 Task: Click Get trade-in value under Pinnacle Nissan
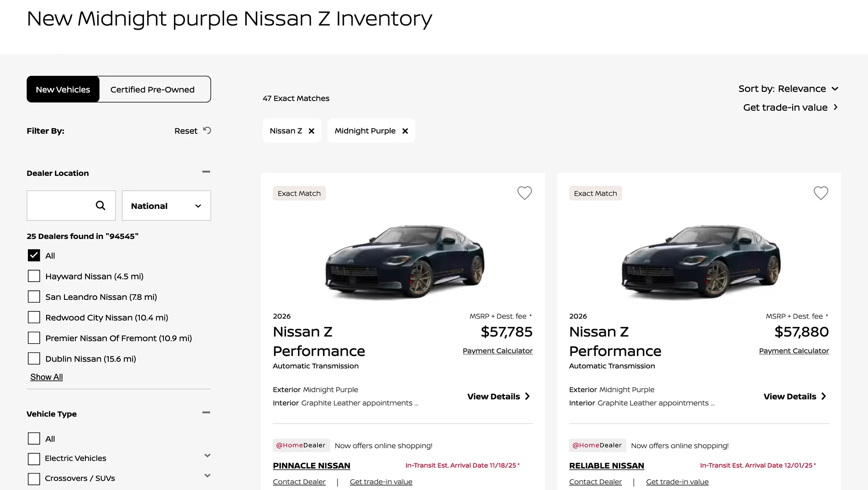[381, 482]
